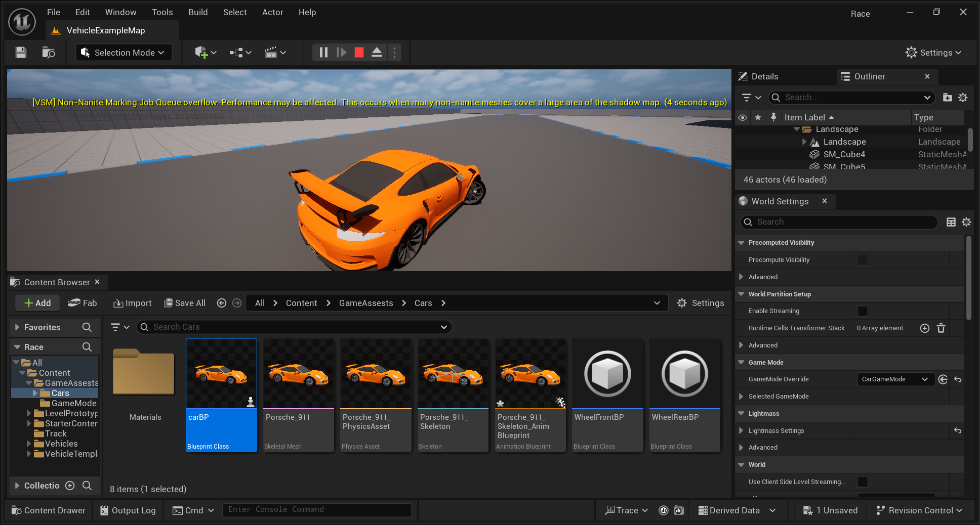Click the Import button
Screen dimensions: 980x525
(x=133, y=303)
